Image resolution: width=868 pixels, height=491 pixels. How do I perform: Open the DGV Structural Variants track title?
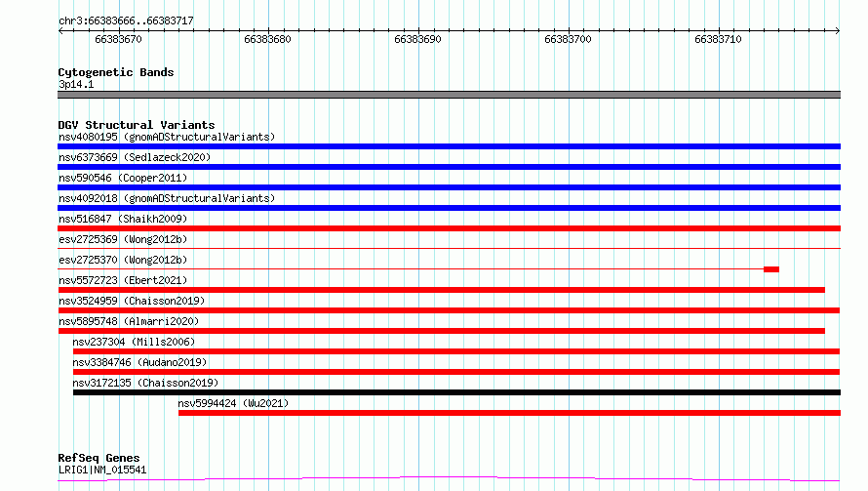click(x=137, y=125)
